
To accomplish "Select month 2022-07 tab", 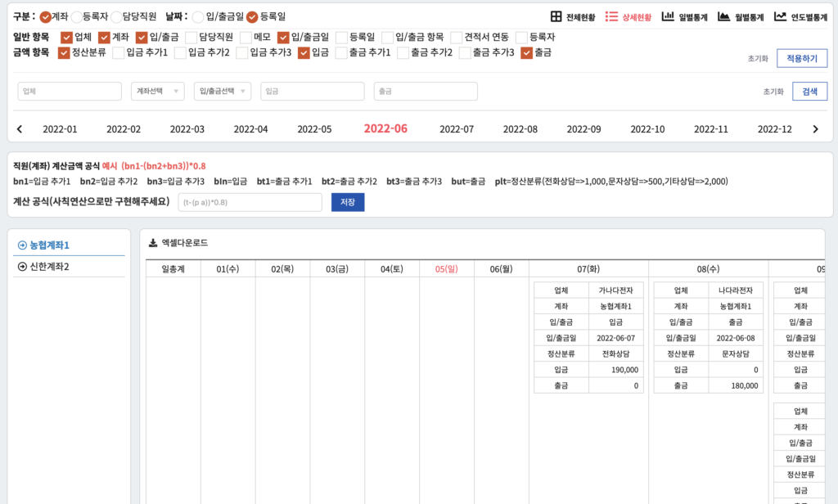I will pos(457,129).
